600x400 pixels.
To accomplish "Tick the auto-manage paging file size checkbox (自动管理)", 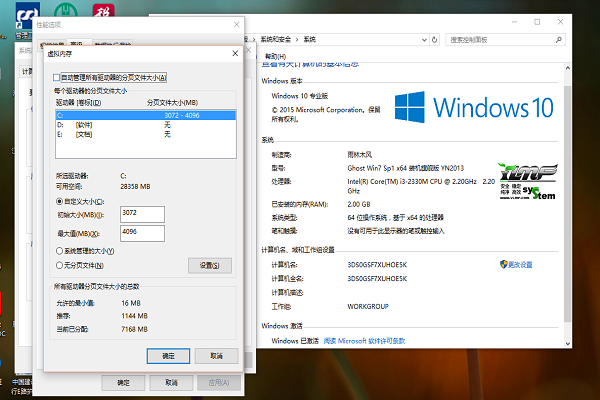I will click(x=57, y=78).
